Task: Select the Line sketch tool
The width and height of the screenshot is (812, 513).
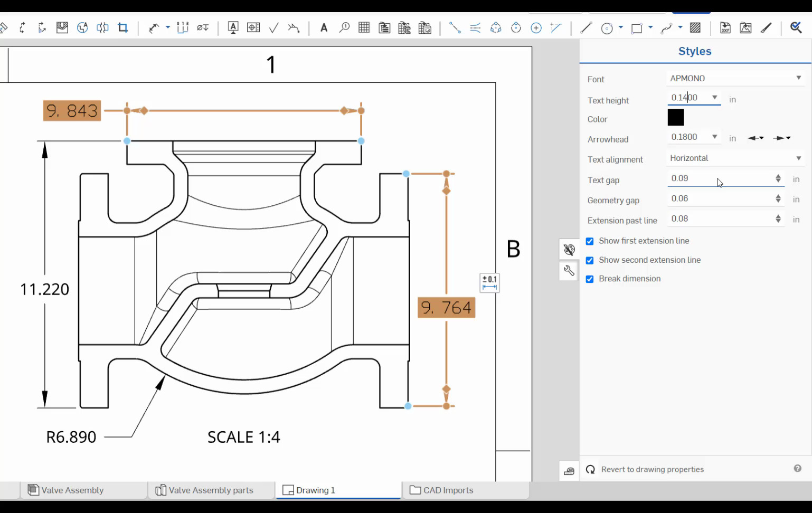Action: tap(586, 28)
